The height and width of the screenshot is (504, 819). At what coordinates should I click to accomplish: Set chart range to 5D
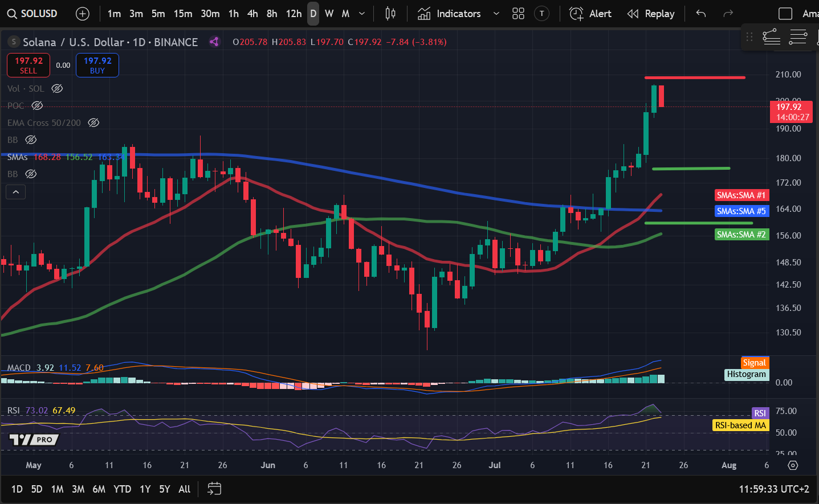pyautogui.click(x=37, y=489)
